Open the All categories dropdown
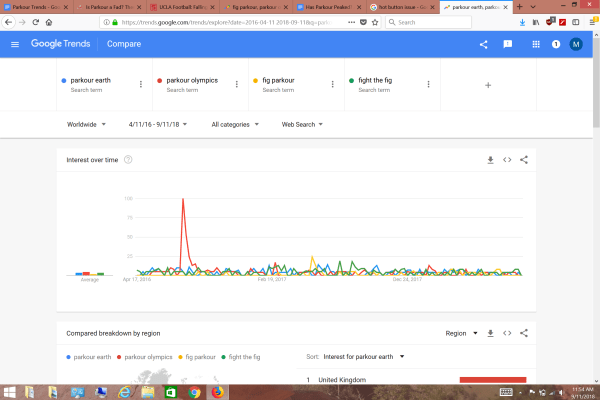 [235, 125]
